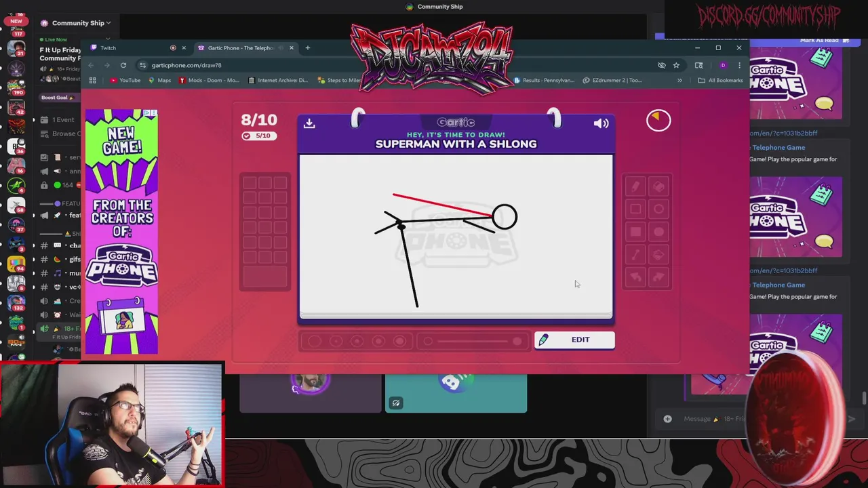The image size is (868, 488).
Task: Open Browse Channels in Discord sidebar
Action: (60, 134)
